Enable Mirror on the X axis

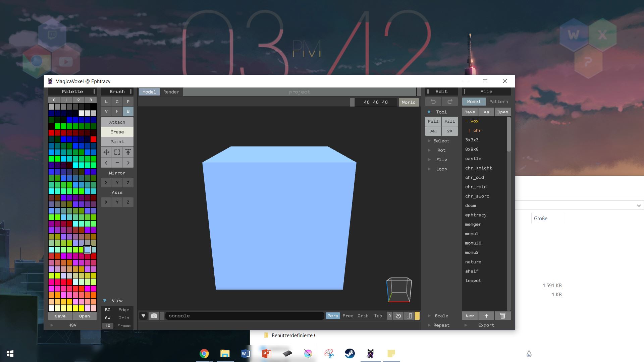[106, 182]
